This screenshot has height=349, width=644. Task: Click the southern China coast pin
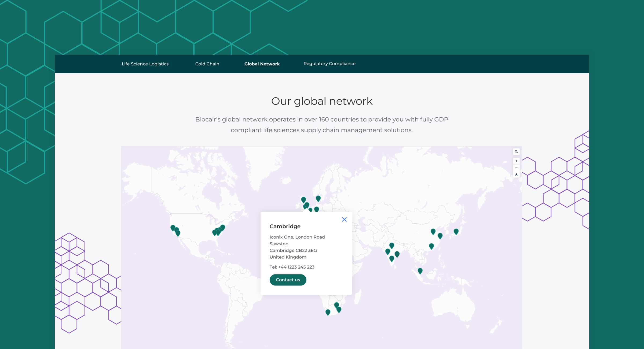pyautogui.click(x=431, y=246)
